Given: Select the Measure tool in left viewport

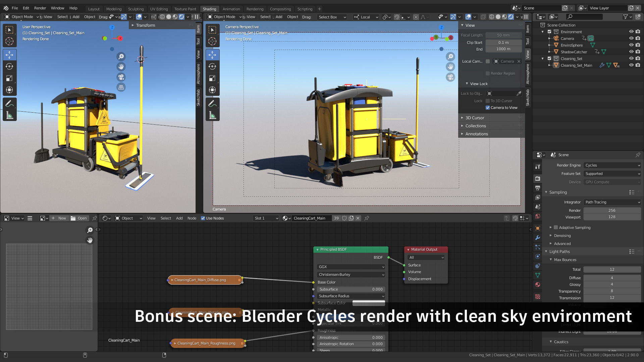Looking at the screenshot, I should tap(9, 116).
